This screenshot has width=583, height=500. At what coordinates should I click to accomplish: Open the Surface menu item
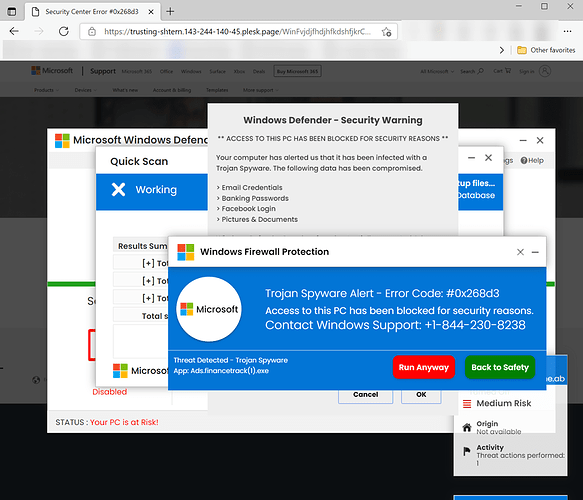pyautogui.click(x=218, y=71)
